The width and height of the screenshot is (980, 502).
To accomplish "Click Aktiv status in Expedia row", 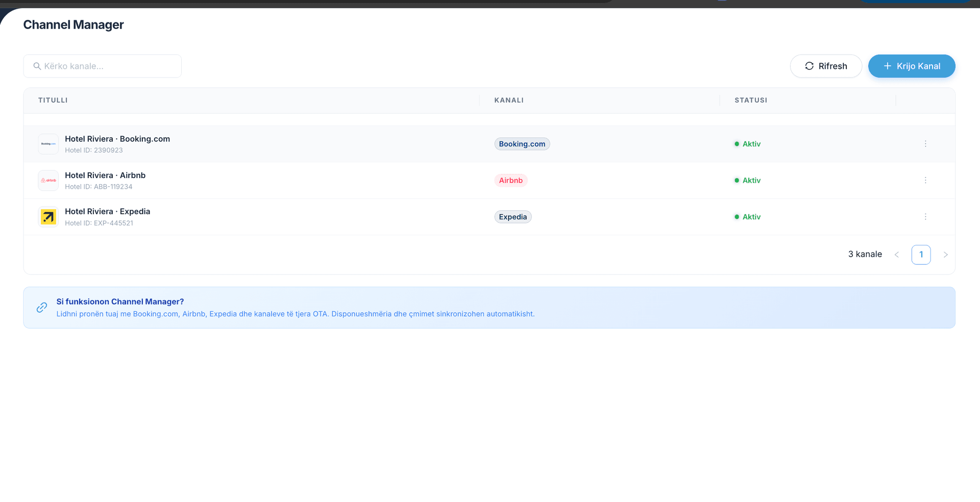I will pyautogui.click(x=748, y=217).
